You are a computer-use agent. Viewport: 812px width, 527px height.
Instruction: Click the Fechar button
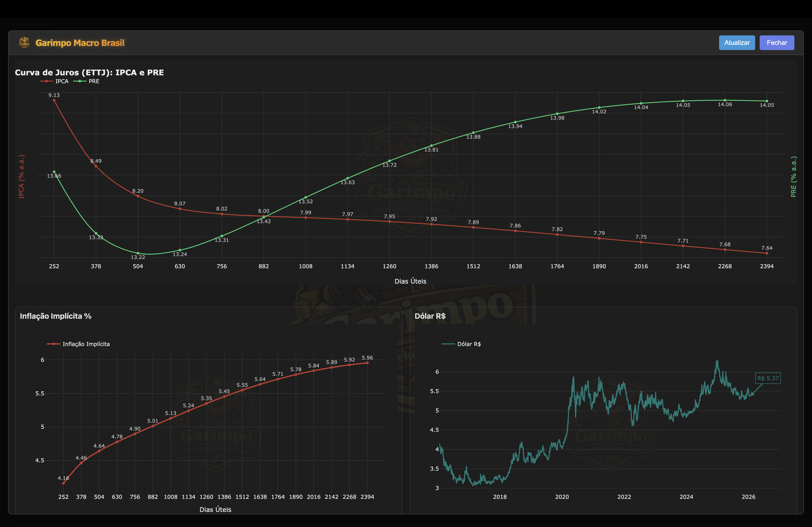coord(777,43)
